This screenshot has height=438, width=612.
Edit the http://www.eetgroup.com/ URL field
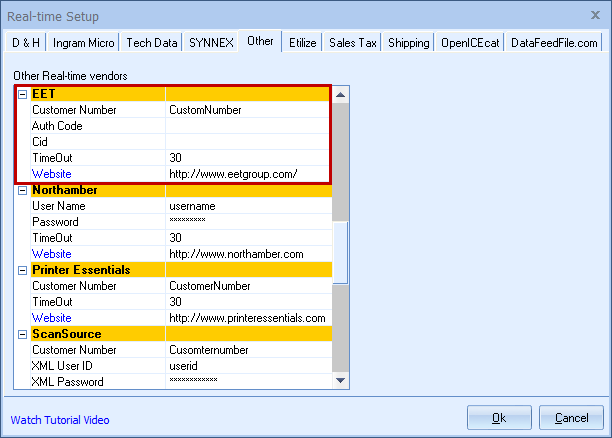pos(248,174)
